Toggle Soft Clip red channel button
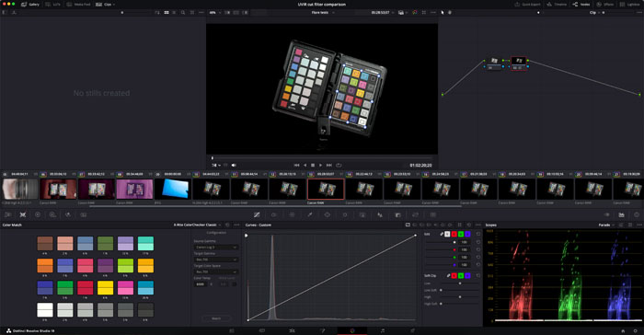Viewport: 644px width, 335px height. 454,275
